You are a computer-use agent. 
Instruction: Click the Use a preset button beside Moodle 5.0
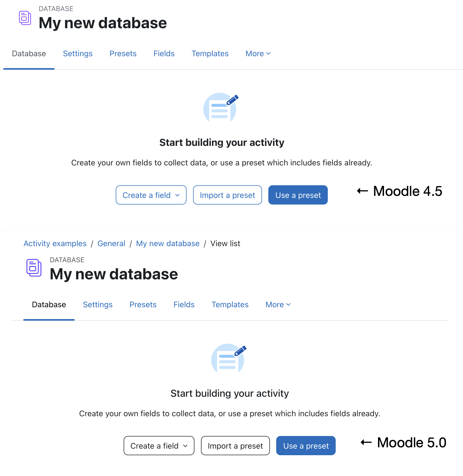coord(306,446)
